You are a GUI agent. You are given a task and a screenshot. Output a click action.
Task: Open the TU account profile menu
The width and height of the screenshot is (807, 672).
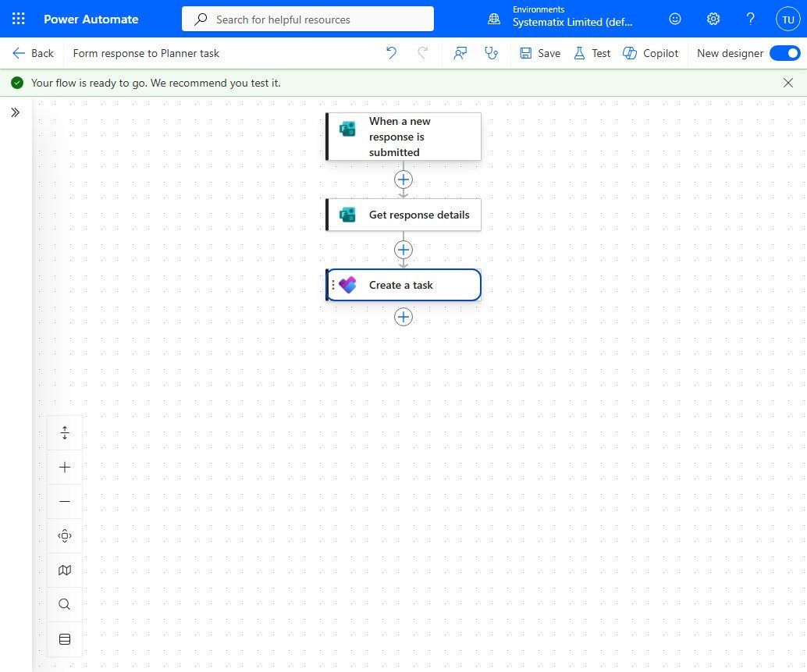pos(788,20)
